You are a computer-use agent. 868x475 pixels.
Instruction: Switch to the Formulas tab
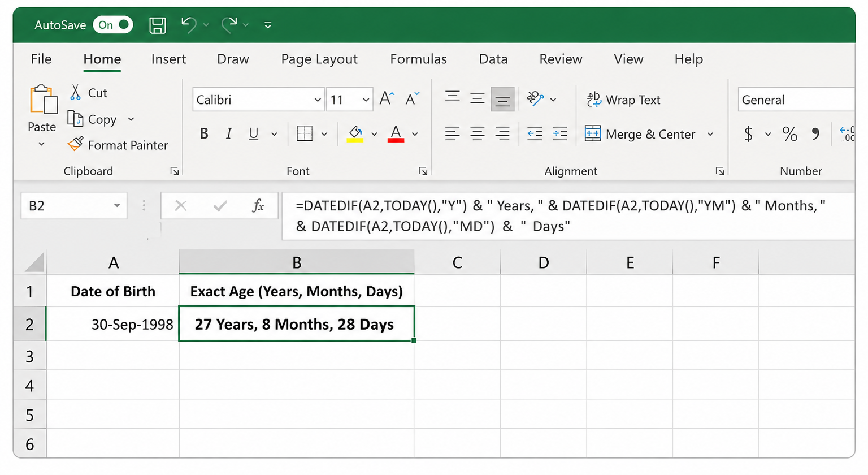418,59
